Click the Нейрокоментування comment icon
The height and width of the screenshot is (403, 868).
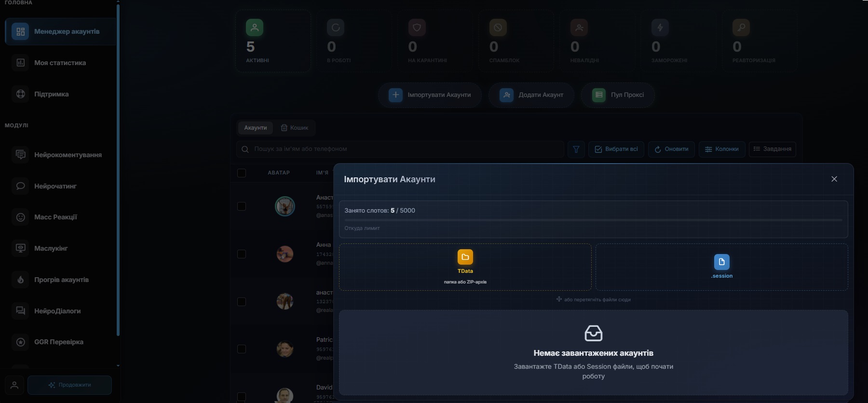(x=20, y=155)
